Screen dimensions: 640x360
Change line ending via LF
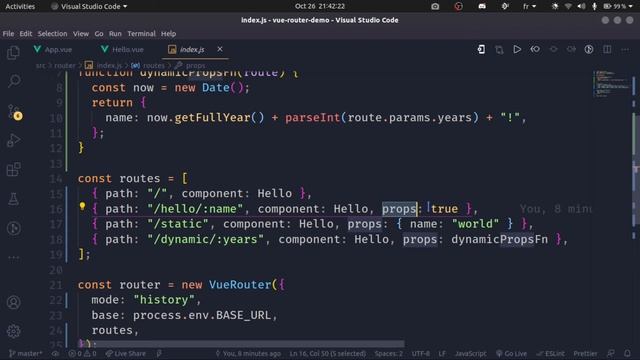coord(442,353)
